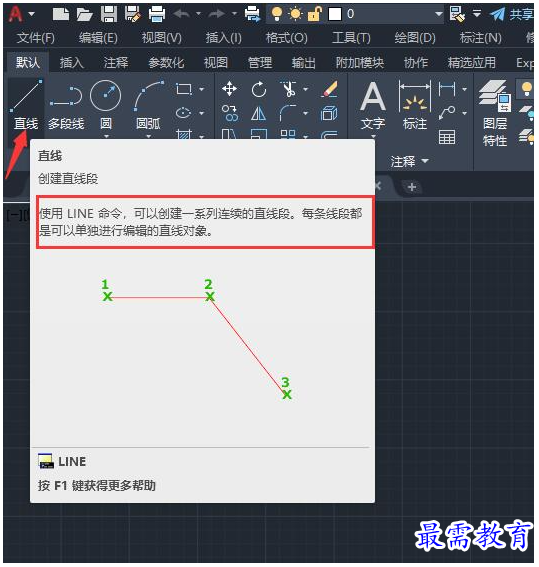
Task: Expand the Trim tool dropdown arrow
Action: (305, 89)
